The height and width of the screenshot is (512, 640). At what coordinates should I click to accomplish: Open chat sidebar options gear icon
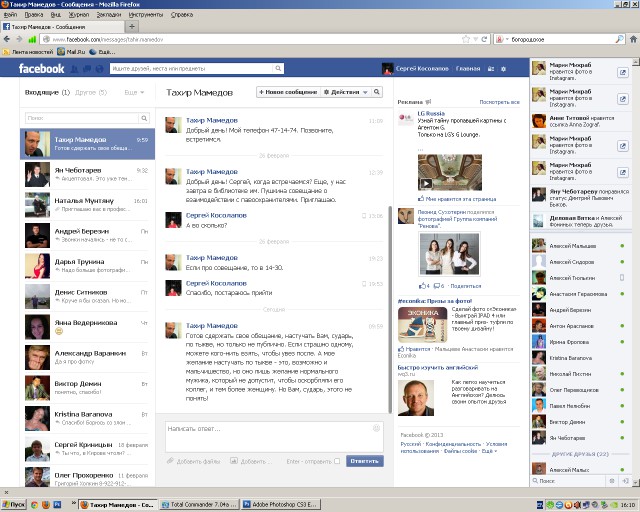click(611, 481)
